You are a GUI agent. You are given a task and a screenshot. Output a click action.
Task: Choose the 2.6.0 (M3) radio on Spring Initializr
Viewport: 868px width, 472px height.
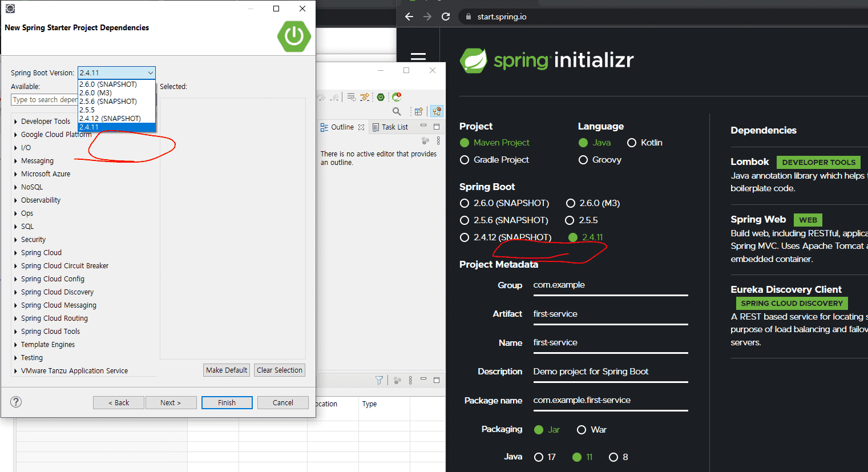571,203
